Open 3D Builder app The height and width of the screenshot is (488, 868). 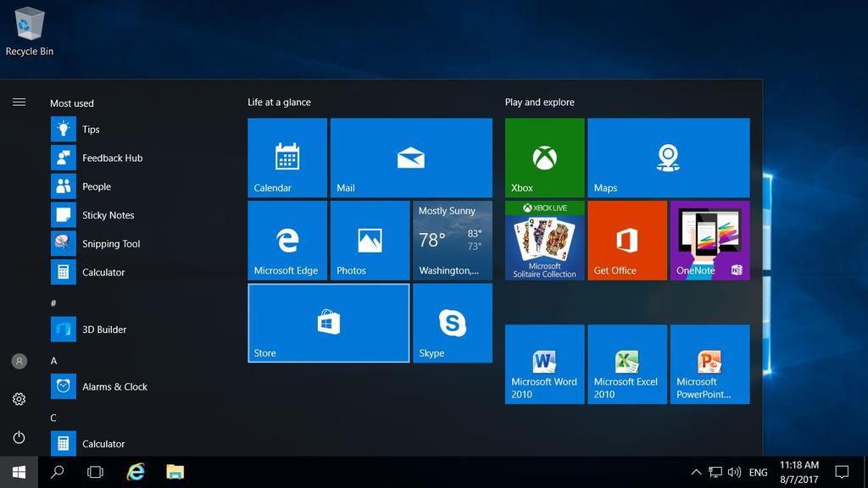coord(138,330)
